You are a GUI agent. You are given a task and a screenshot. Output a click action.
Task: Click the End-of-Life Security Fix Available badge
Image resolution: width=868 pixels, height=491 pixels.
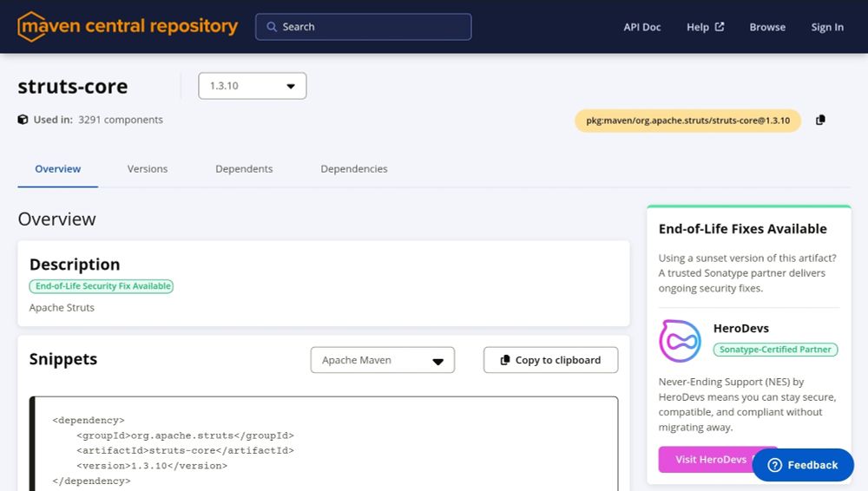pos(102,286)
